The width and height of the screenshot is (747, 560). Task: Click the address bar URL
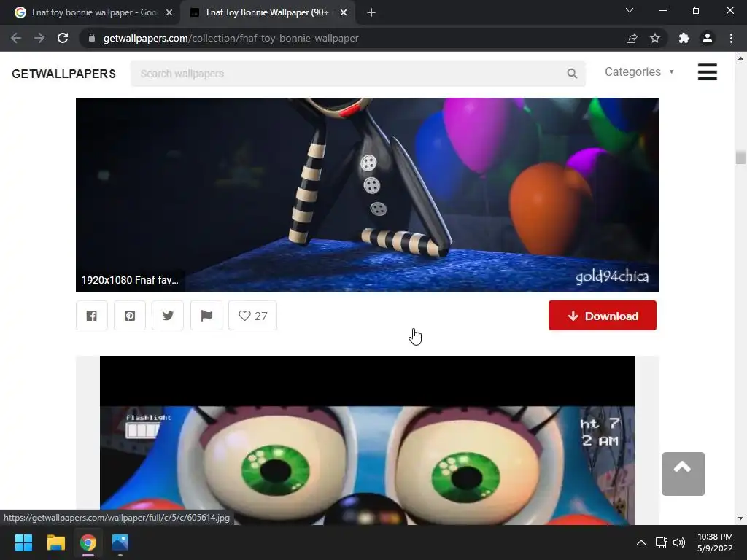pyautogui.click(x=231, y=38)
